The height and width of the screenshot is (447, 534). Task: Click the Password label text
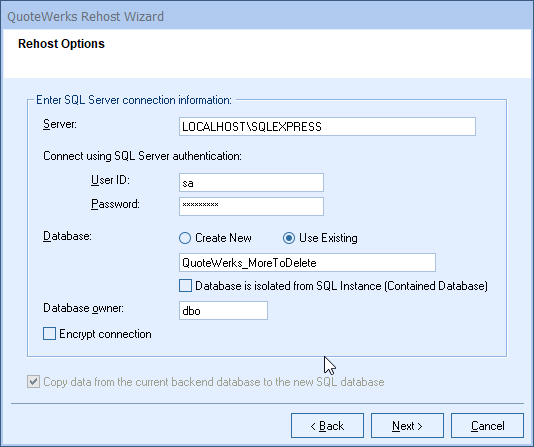pos(115,204)
